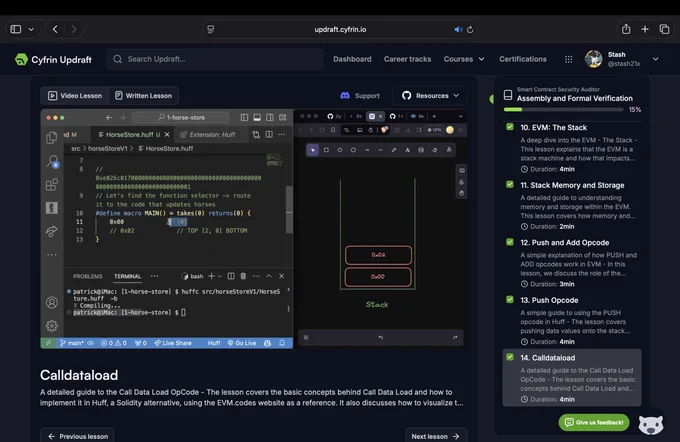Viewport: 680px width, 442px height.
Task: Click the 1-horse-store command center search
Action: [180, 118]
